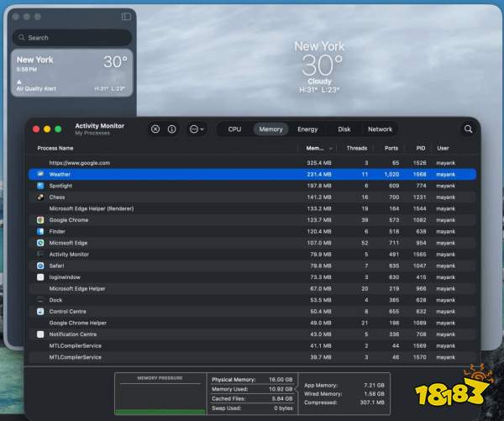Click the 231.4 MB Weather memory value
This screenshot has height=421, width=504.
tap(319, 174)
